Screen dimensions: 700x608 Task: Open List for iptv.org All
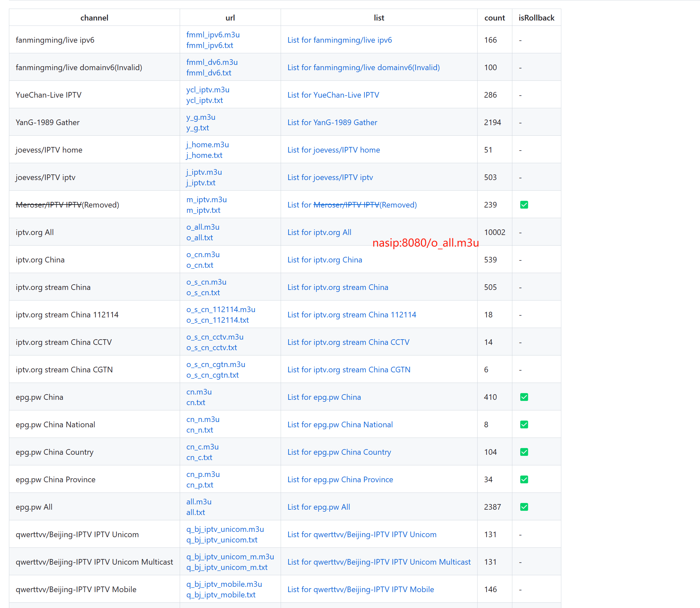(x=319, y=232)
